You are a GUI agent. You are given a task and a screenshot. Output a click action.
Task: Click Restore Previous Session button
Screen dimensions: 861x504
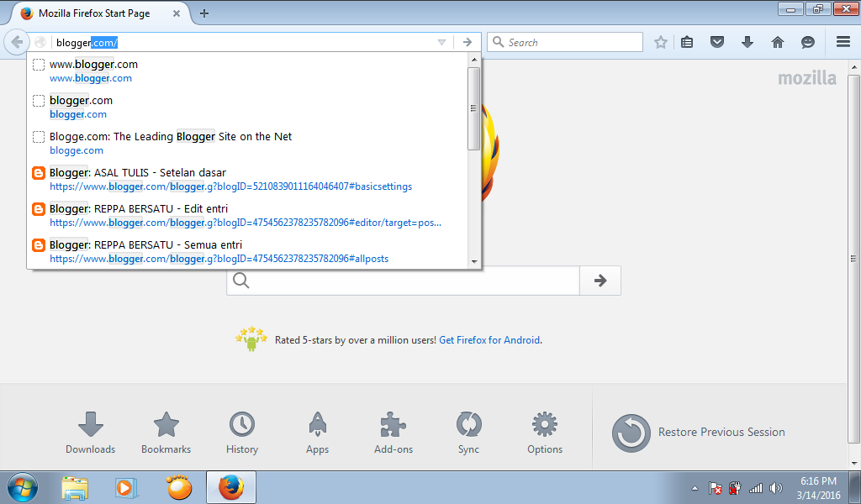(x=699, y=433)
